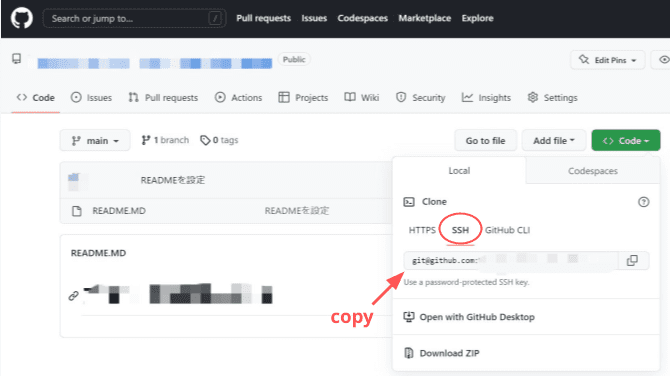Open Pull requests in the top header
The image size is (670, 376).
[x=263, y=18]
